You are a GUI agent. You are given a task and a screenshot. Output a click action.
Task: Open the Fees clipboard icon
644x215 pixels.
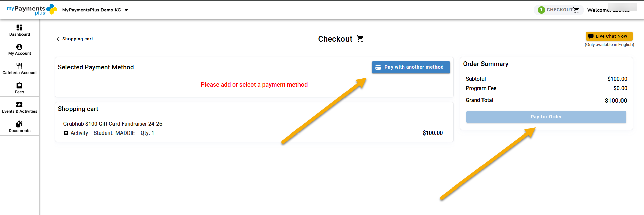[x=19, y=86]
